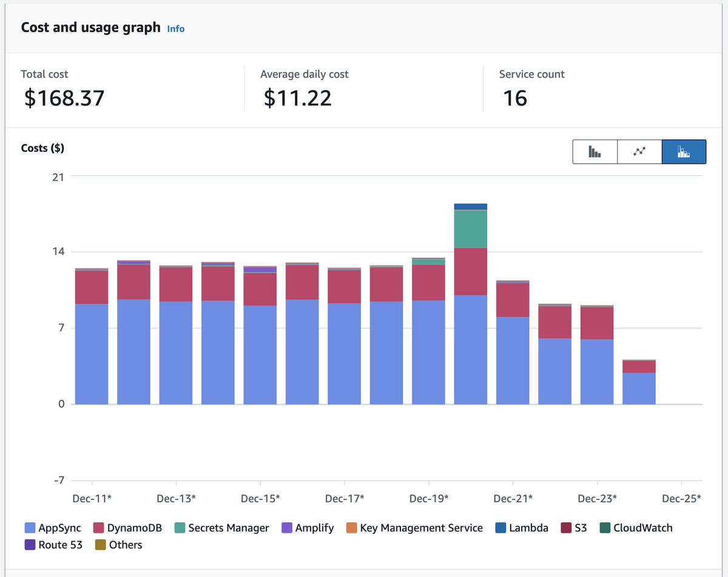Select the stacked bar chart view

(684, 152)
